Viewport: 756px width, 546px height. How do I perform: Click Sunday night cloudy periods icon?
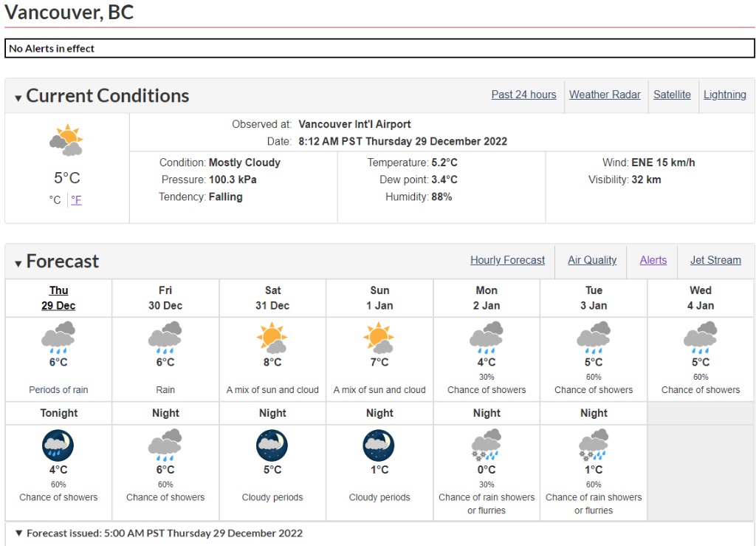coord(379,445)
